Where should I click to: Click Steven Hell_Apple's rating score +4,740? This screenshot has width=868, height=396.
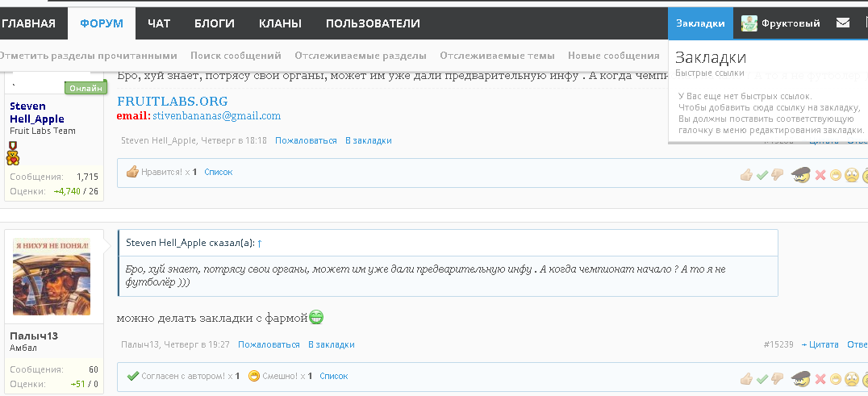coord(67,191)
